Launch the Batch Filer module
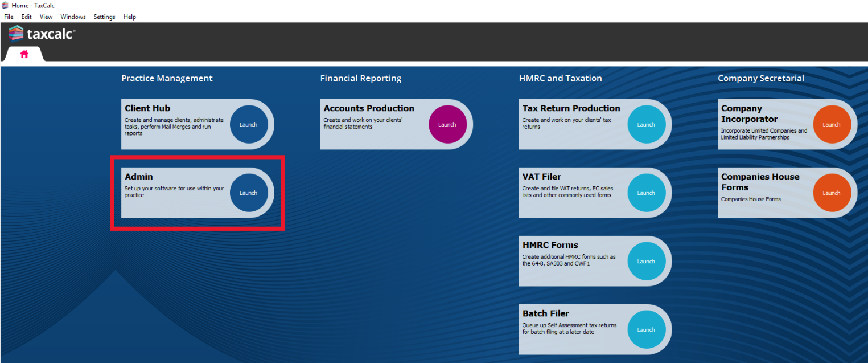The height and width of the screenshot is (363, 868). pyautogui.click(x=646, y=330)
